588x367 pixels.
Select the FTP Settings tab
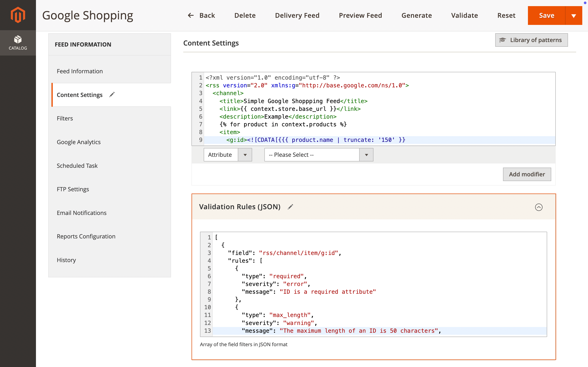coord(73,189)
